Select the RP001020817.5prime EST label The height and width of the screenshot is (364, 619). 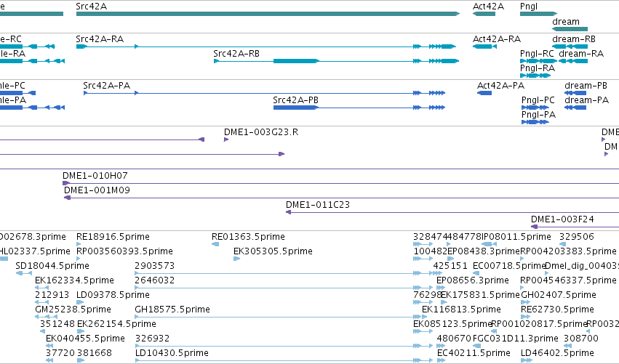click(x=539, y=324)
